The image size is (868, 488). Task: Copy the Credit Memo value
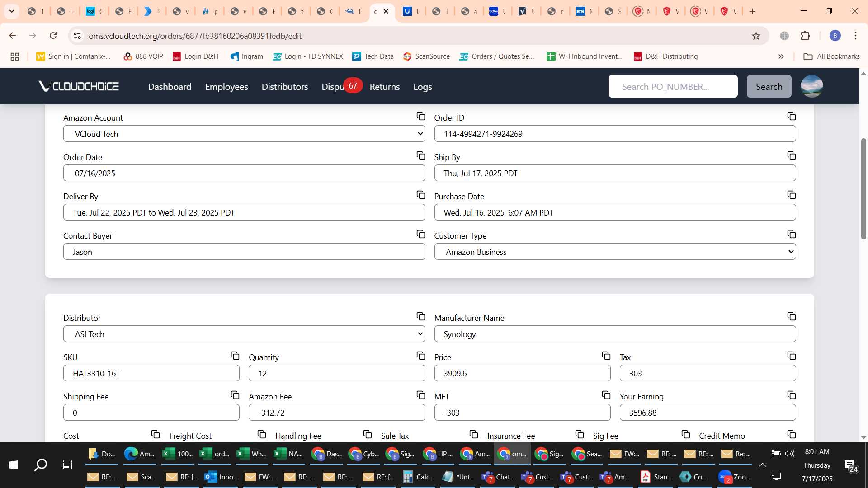click(x=791, y=435)
